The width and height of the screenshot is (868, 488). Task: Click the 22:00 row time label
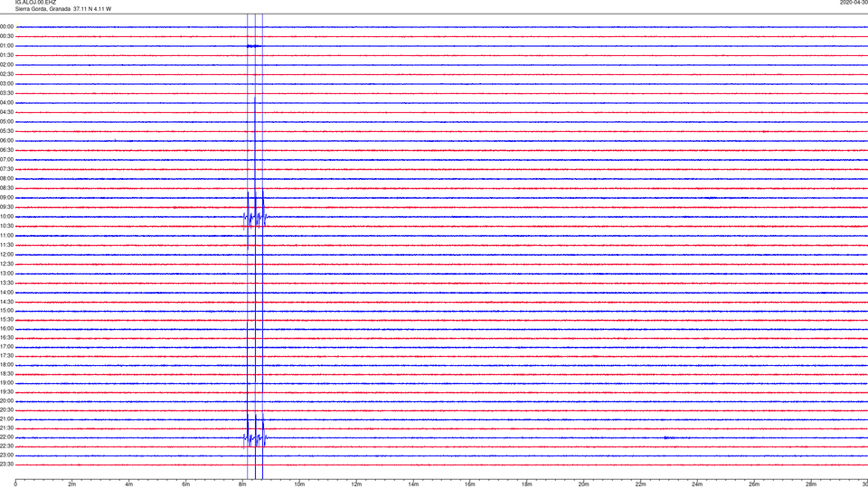(x=6, y=437)
